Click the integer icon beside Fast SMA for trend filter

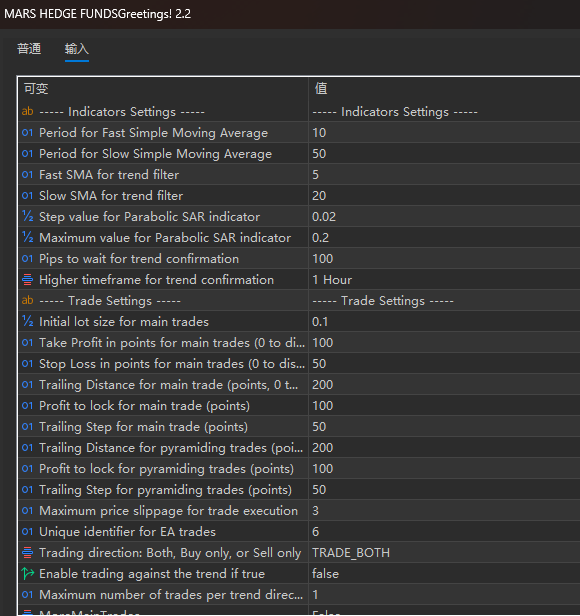pyautogui.click(x=28, y=175)
